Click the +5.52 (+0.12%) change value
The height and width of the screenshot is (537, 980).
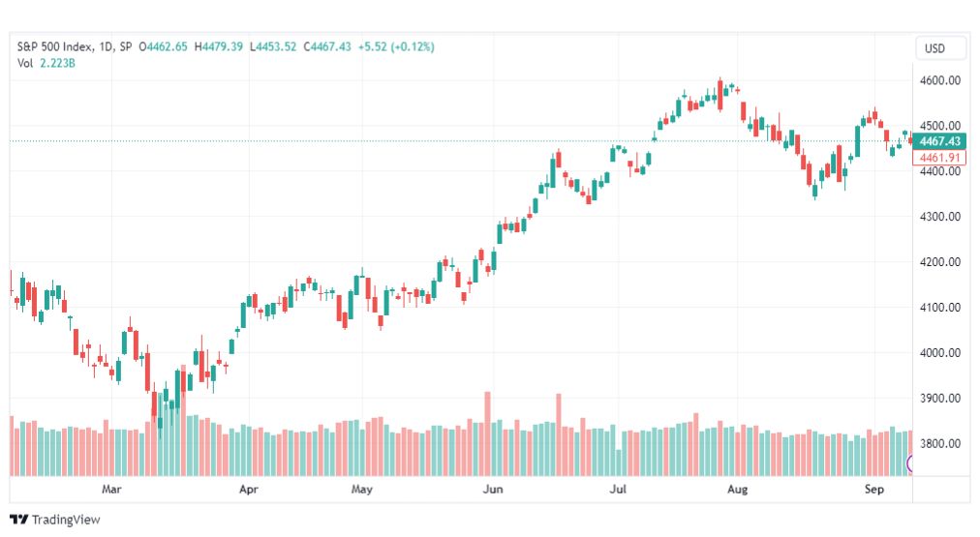point(396,46)
